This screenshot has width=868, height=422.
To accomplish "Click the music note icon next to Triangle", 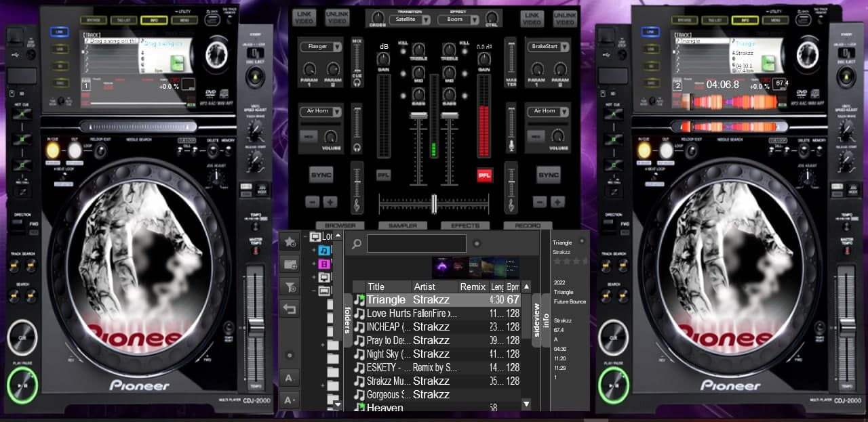I will pyautogui.click(x=359, y=299).
